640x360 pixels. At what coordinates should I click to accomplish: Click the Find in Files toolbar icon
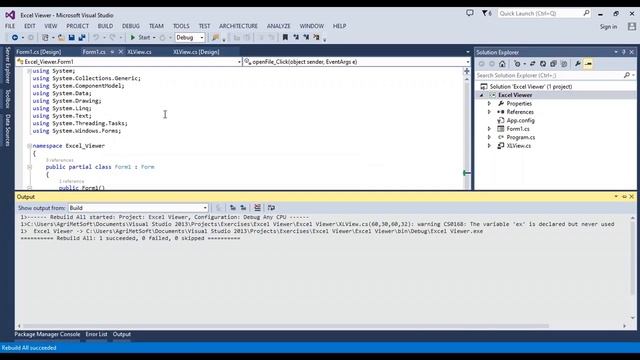pyautogui.click(x=216, y=38)
